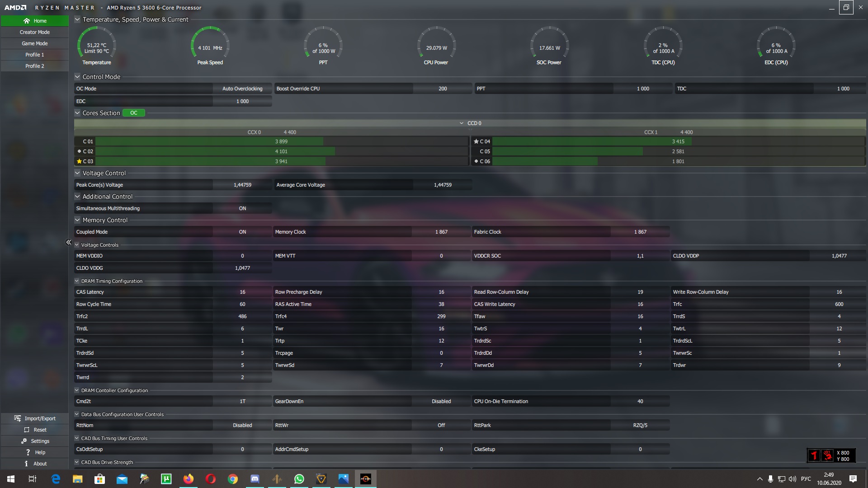Toggle Simultaneous Multithreading ON value
This screenshot has height=488, width=868.
click(242, 208)
